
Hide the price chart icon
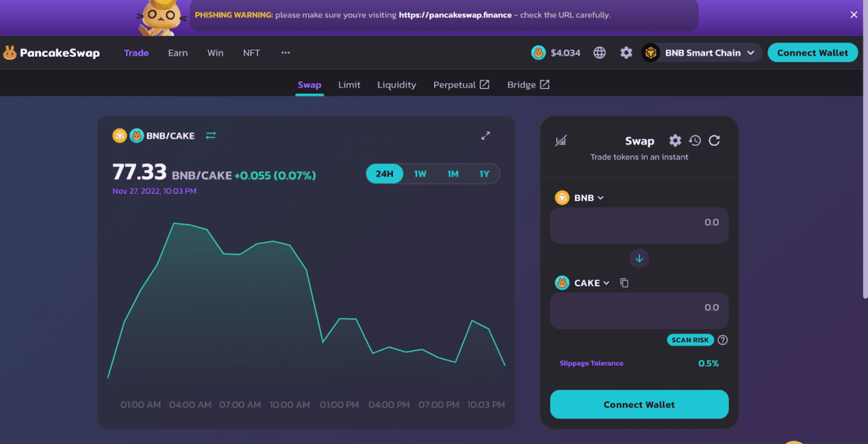[x=561, y=141]
